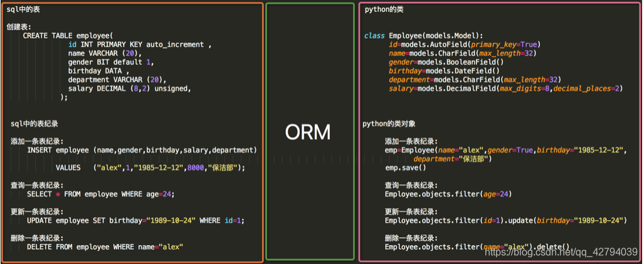Click the 'emp=Employee(name="alex",...' line
Viewport: 644px width, 264px height.
click(506, 150)
